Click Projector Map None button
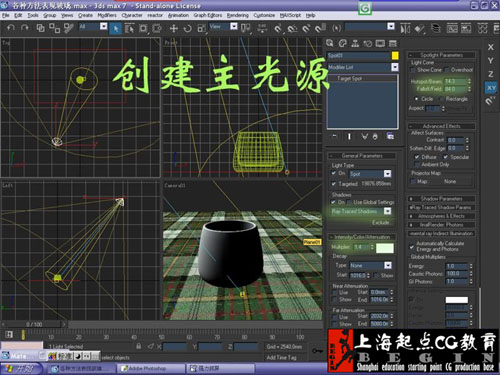 450,181
